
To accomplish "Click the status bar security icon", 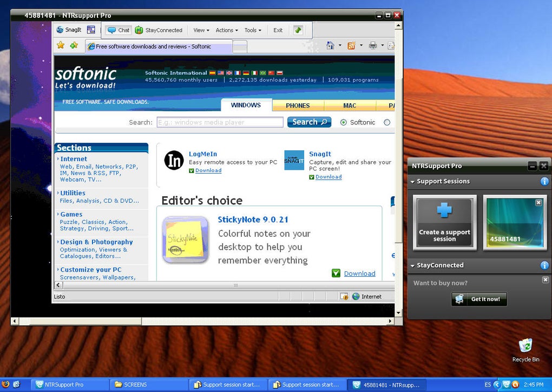I will 344,296.
